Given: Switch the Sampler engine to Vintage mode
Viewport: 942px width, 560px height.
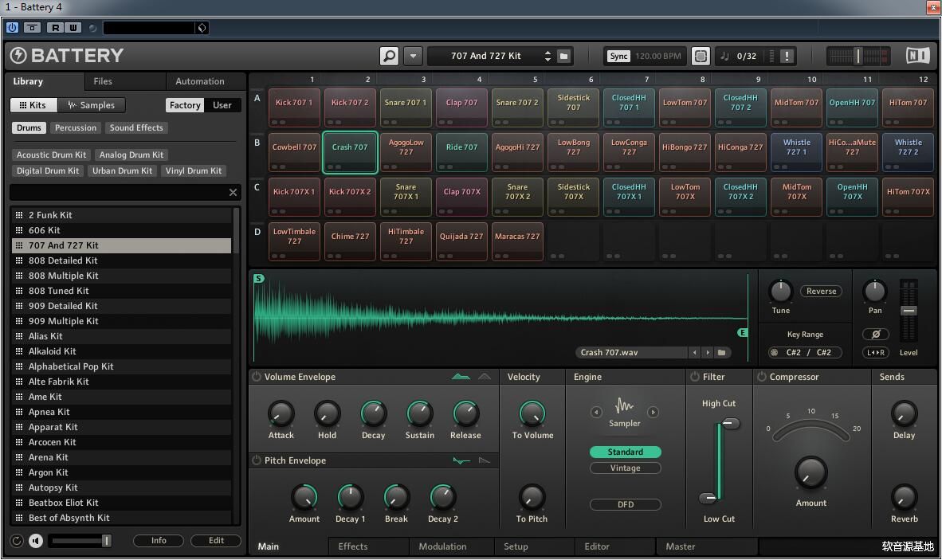Looking at the screenshot, I should point(625,468).
